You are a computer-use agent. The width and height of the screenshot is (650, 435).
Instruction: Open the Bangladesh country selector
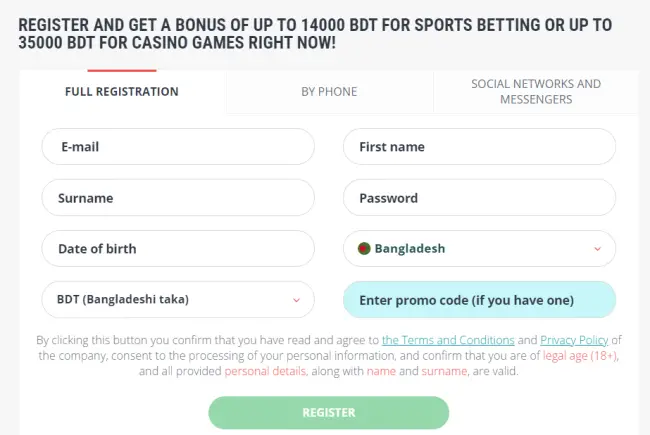(x=478, y=248)
